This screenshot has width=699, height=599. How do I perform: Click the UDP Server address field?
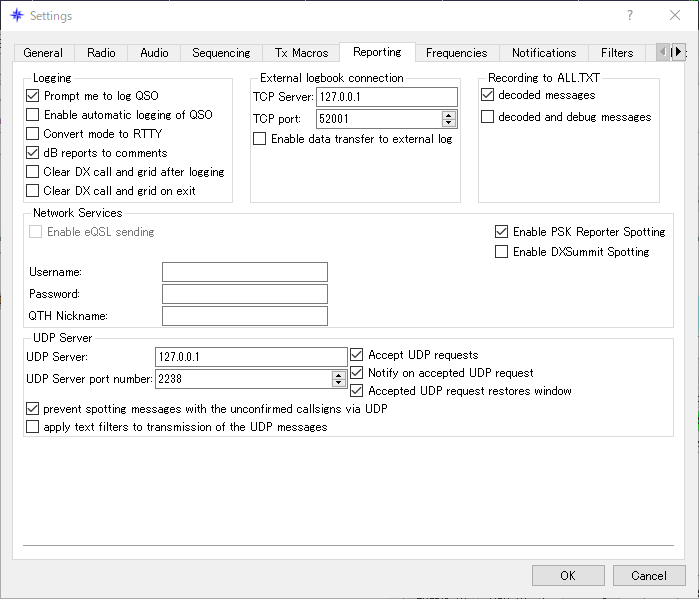(251, 357)
